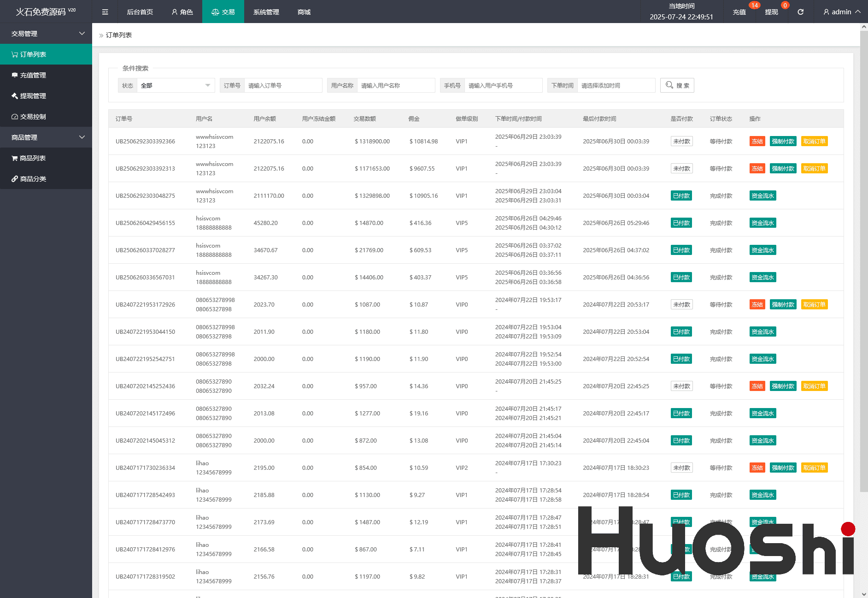Open 充值 notifications with badge 14
This screenshot has width=868, height=598.
click(740, 12)
